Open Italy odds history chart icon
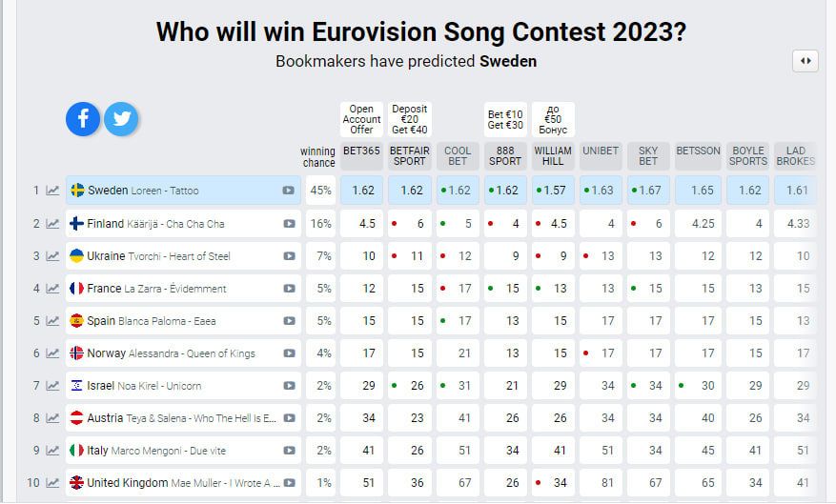This screenshot has height=504, width=836. click(52, 451)
